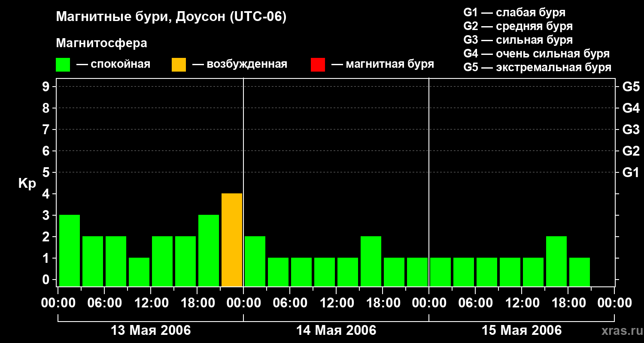Select the 15 May 03:00–06:00 bar
This screenshot has width=644, height=343.
464,272
